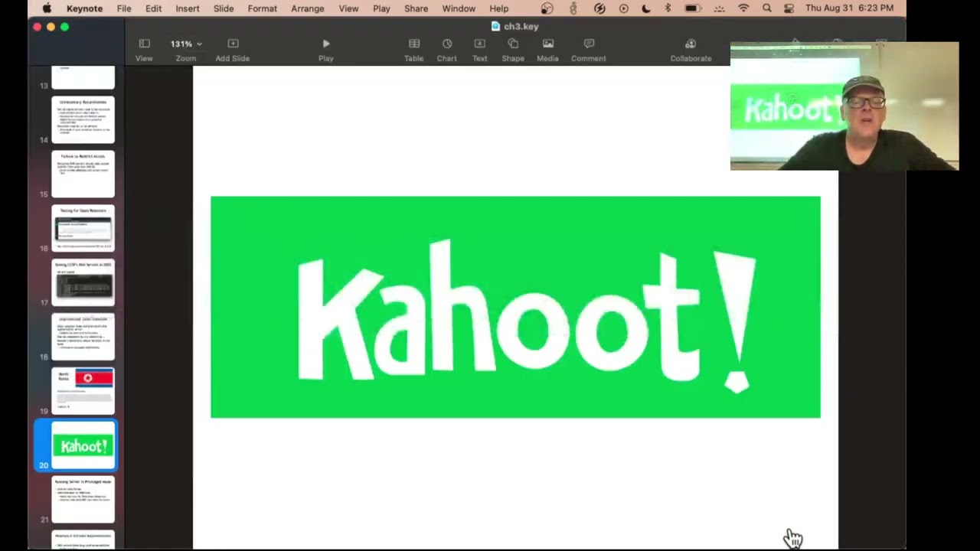The image size is (980, 551).
Task: Open the View options in the toolbar
Action: click(144, 50)
